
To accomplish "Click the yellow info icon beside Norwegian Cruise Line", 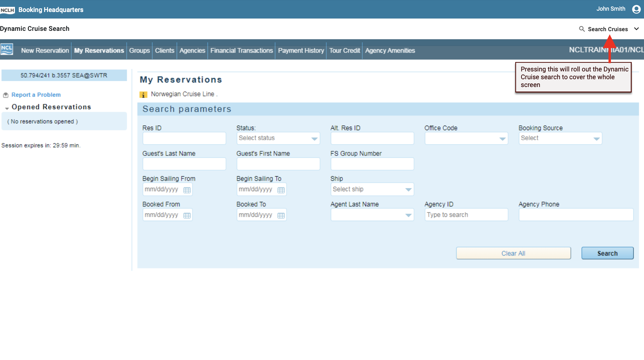I will click(143, 94).
